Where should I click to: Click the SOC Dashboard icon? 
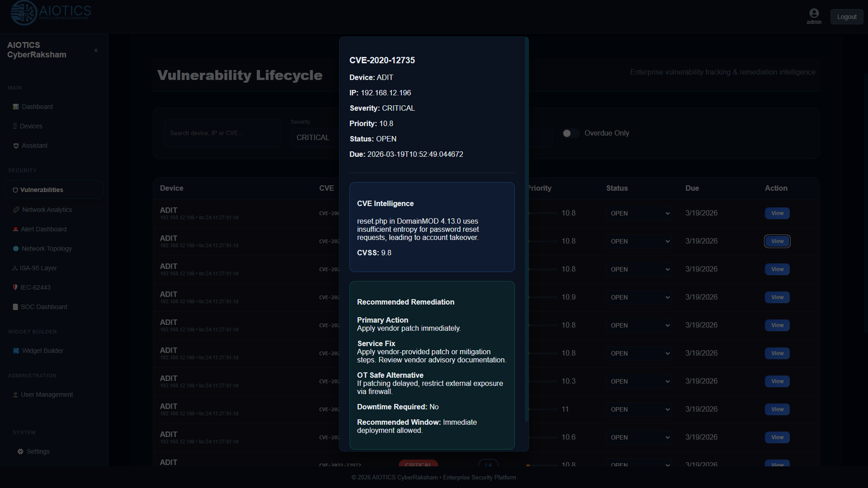(x=15, y=307)
